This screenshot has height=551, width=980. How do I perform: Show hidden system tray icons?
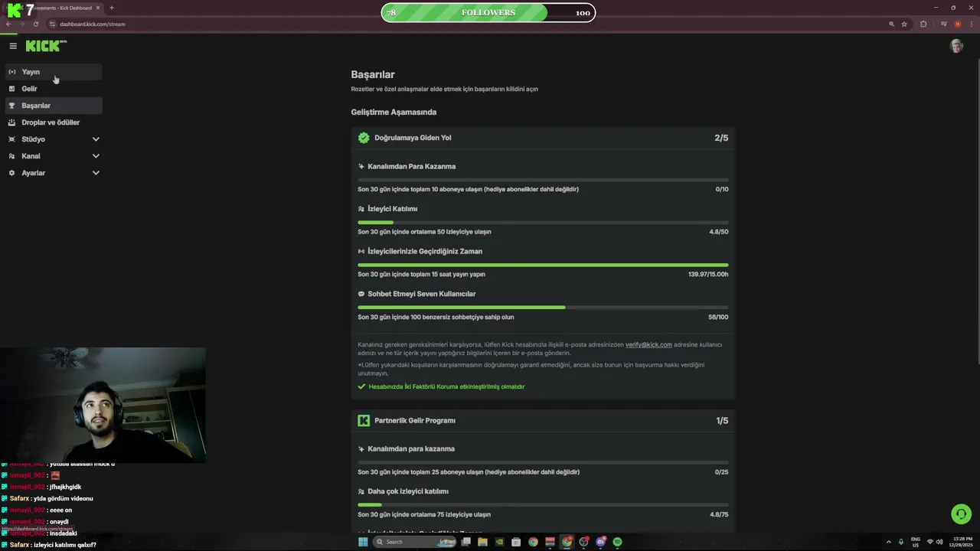pos(889,542)
